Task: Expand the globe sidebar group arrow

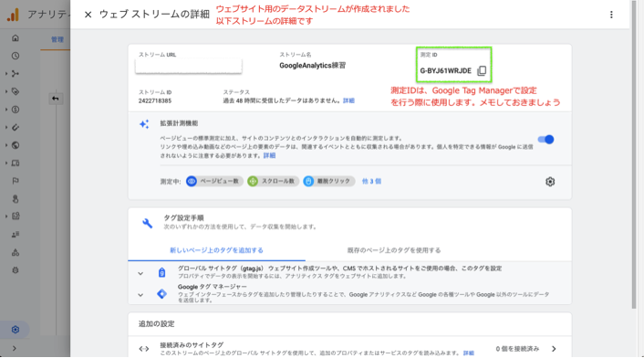Action: [x=6, y=145]
